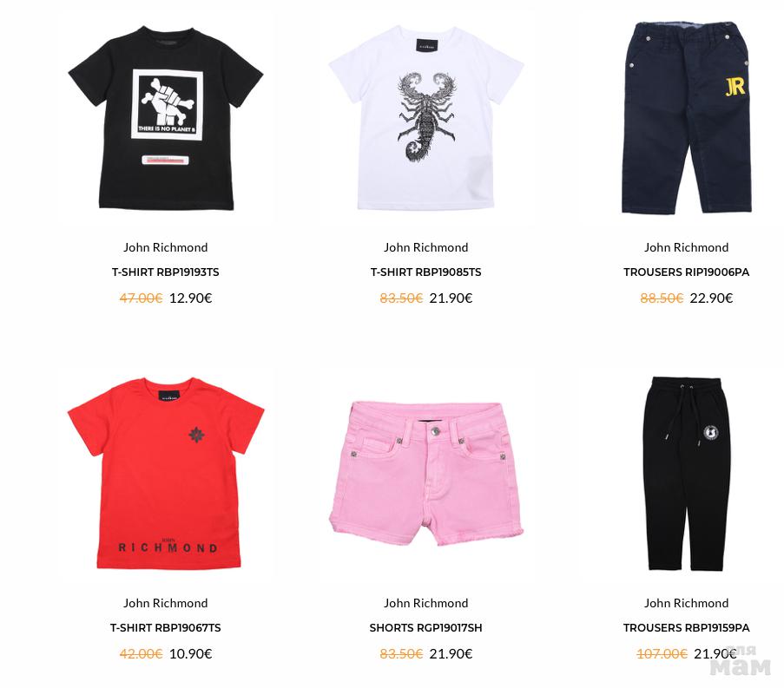The image size is (784, 688).
Task: Select John Richmond brand above SHORTS RGP19017SH
Action: tap(426, 603)
